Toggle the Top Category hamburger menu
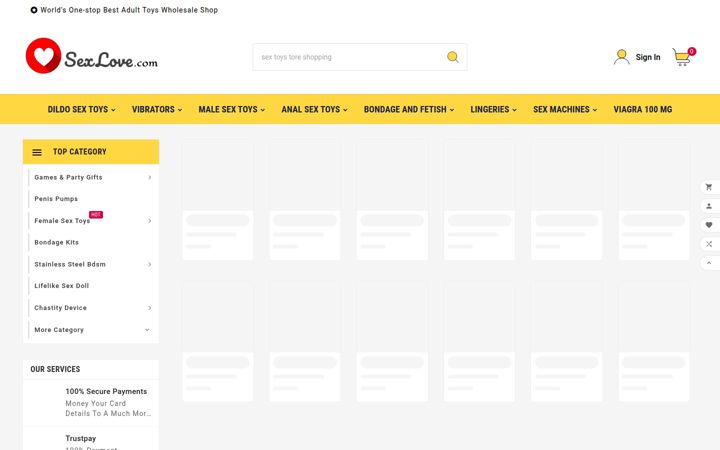Viewport: 720px width, 450px height. [37, 152]
